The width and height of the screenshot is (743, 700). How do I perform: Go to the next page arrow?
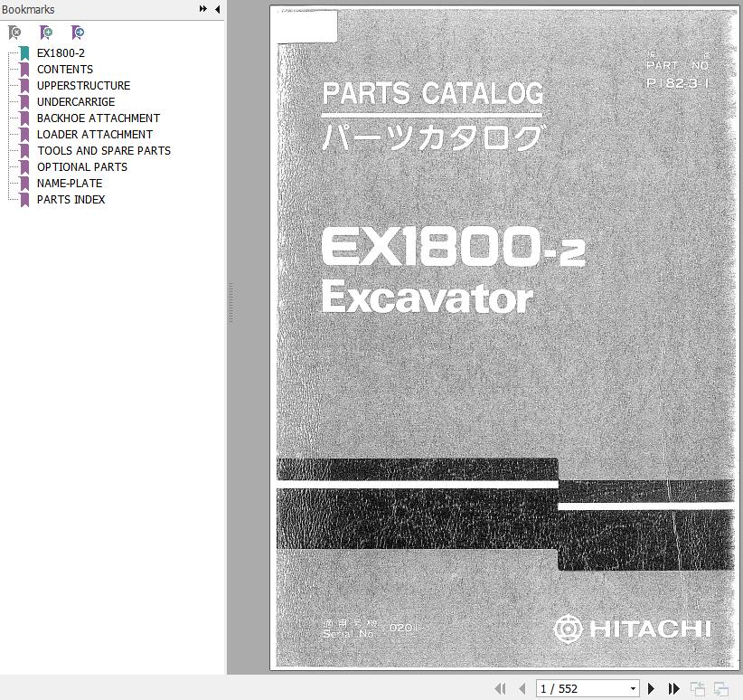pos(652,688)
